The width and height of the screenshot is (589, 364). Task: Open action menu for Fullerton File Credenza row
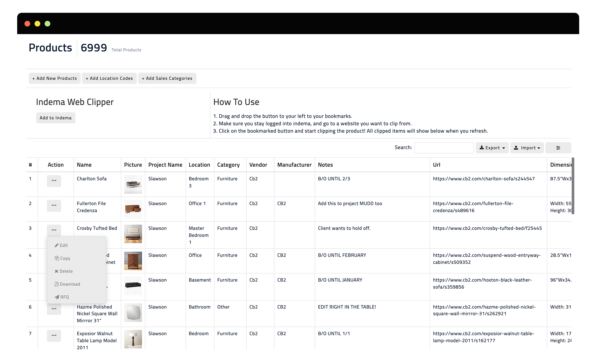click(54, 206)
